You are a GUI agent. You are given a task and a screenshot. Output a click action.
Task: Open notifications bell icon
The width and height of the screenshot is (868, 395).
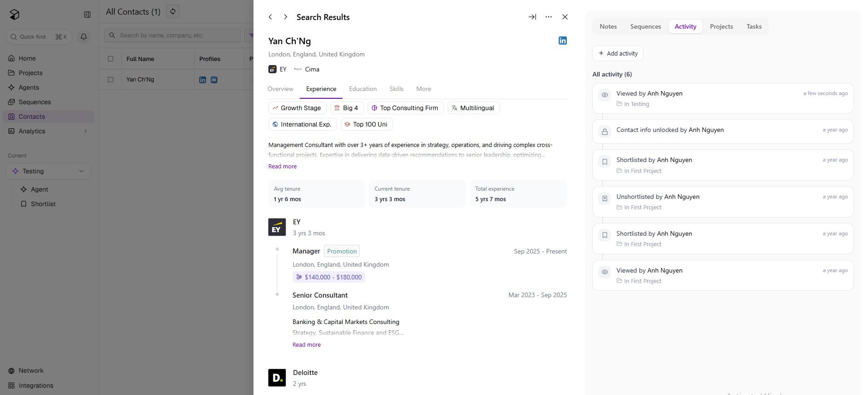[x=84, y=37]
